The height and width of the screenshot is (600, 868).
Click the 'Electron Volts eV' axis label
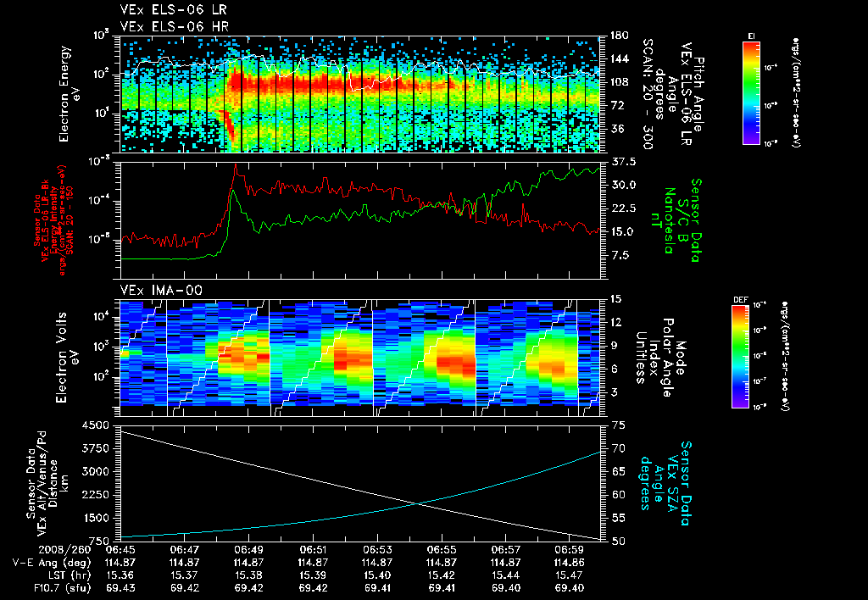[66, 357]
